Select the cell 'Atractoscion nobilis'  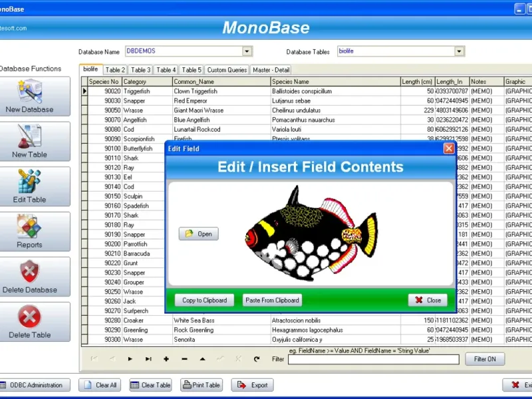click(336, 321)
